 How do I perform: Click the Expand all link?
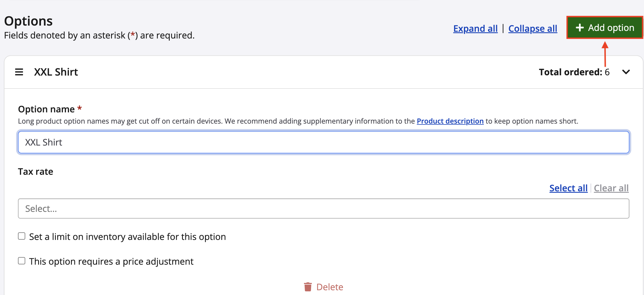tap(475, 29)
